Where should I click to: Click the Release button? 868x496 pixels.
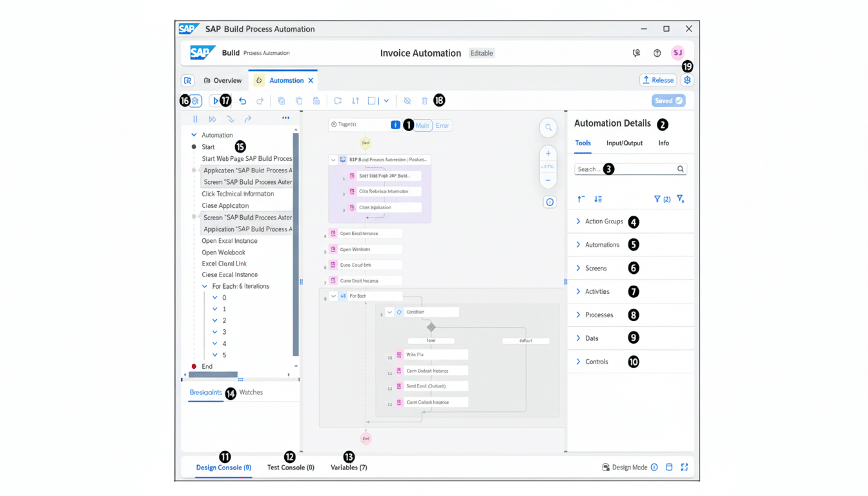tap(657, 79)
